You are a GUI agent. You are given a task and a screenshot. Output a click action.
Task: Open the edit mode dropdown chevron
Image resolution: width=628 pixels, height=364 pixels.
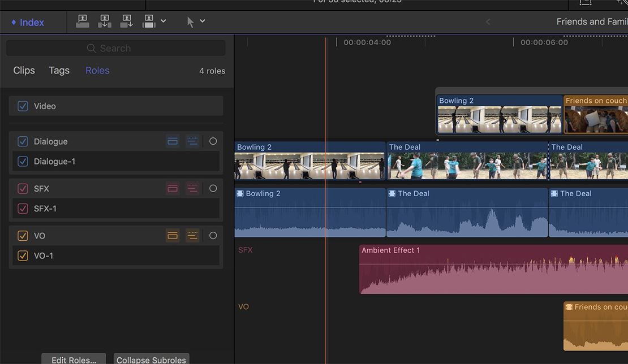pos(163,21)
